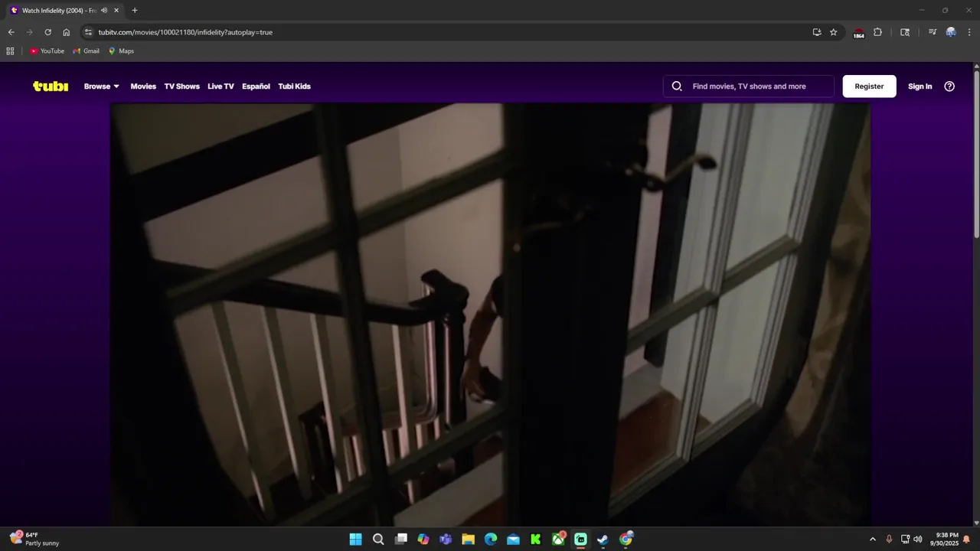Open Microsoft Teams from taskbar
The height and width of the screenshot is (551, 980).
[446, 540]
